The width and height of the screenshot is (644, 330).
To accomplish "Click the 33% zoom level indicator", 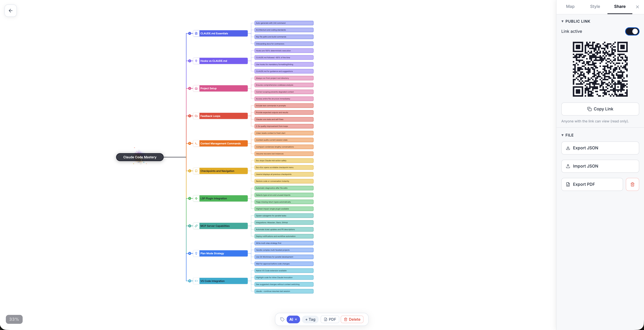I will point(14,319).
